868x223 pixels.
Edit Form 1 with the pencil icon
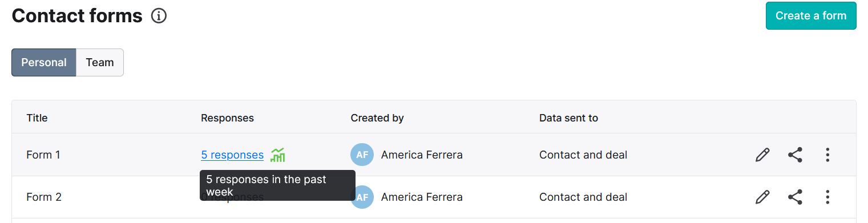[762, 155]
